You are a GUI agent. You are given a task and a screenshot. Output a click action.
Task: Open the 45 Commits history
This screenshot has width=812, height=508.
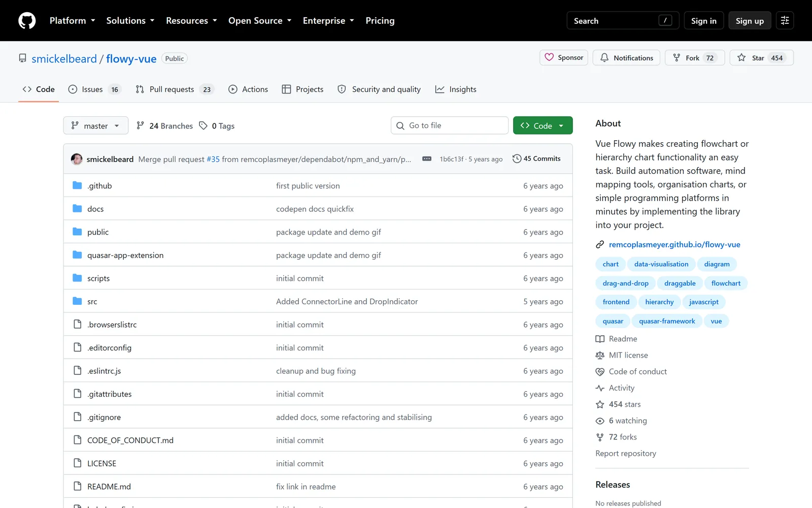[x=536, y=158]
